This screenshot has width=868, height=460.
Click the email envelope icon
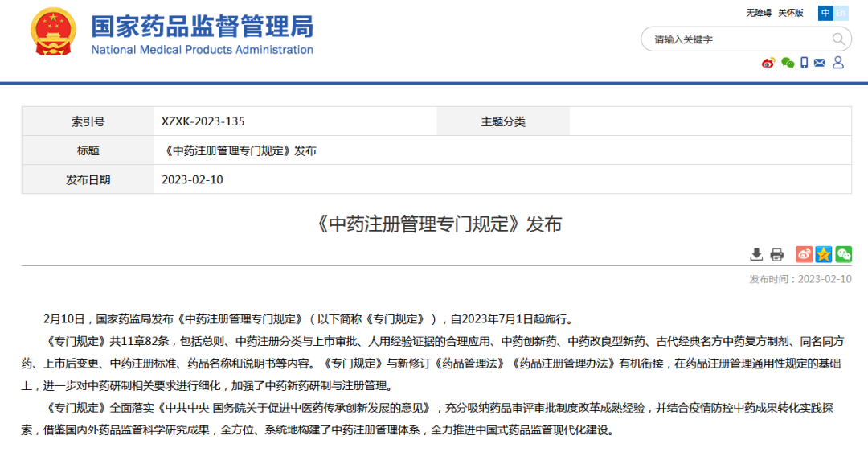coord(820,63)
